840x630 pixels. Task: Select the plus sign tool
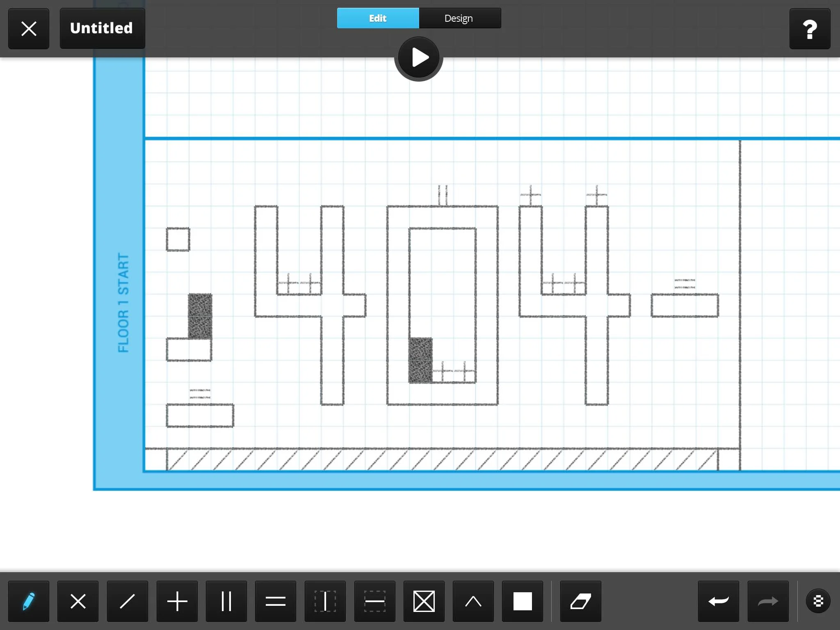[177, 601]
